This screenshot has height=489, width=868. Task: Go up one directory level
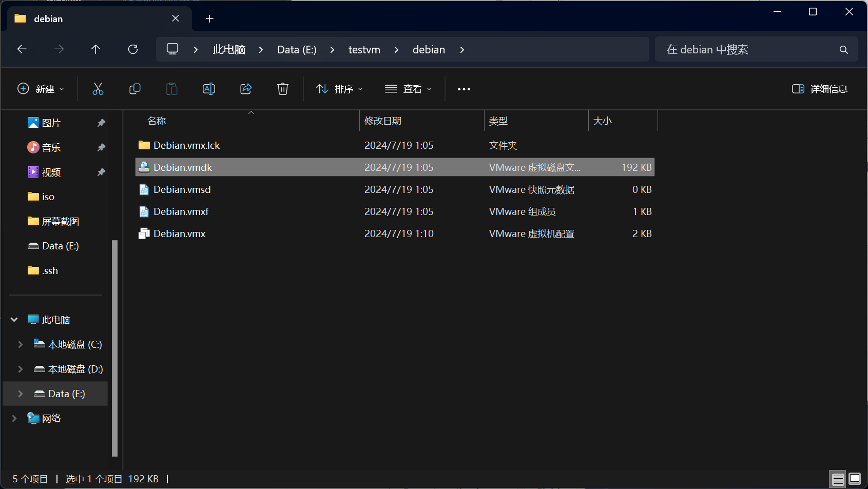95,49
